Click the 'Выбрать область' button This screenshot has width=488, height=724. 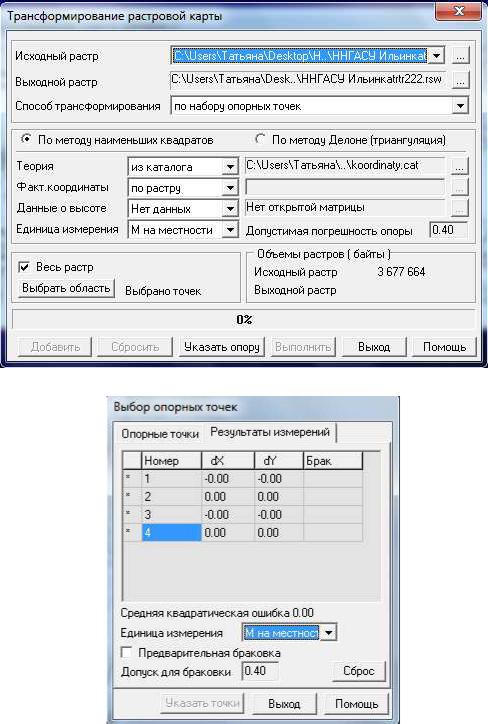coord(66,288)
